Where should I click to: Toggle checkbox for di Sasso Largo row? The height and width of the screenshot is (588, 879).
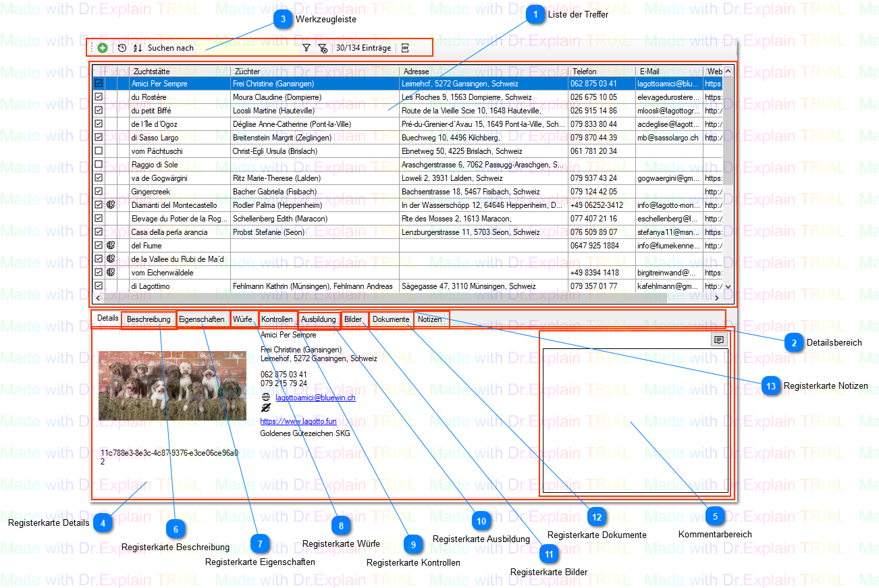pos(99,138)
